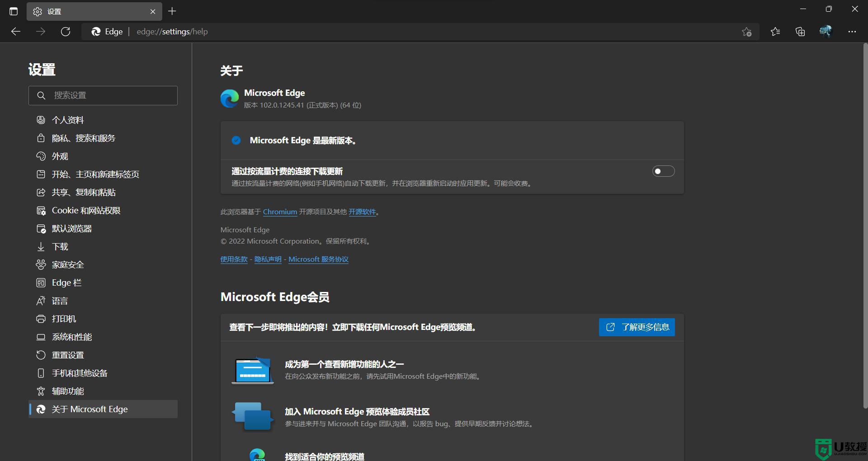Open the Settings and more menu
Image resolution: width=868 pixels, height=461 pixels.
[852, 32]
